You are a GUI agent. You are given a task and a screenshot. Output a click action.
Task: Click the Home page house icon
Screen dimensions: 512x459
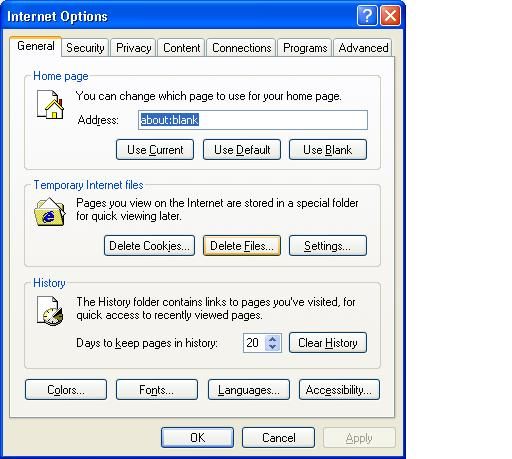[x=50, y=105]
